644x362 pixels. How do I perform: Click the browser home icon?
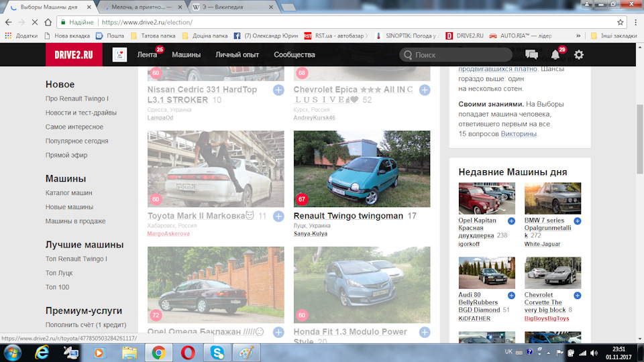(48, 22)
